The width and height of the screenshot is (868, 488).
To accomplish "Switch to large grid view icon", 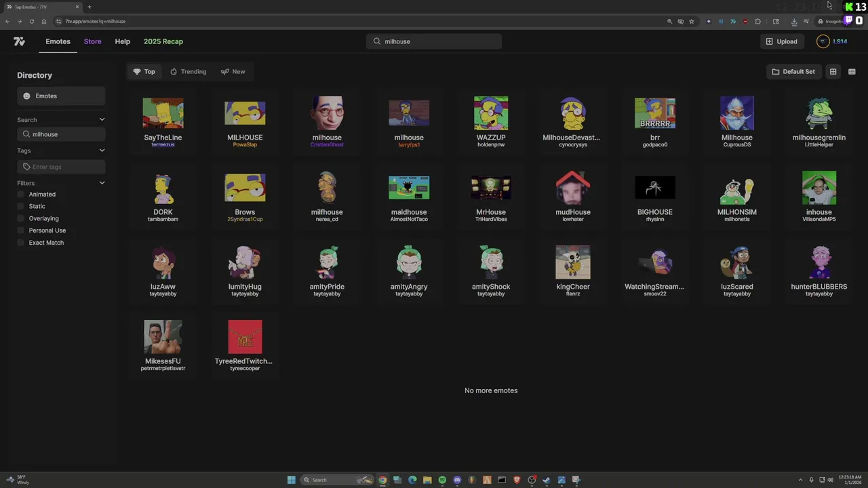I will 833,71.
